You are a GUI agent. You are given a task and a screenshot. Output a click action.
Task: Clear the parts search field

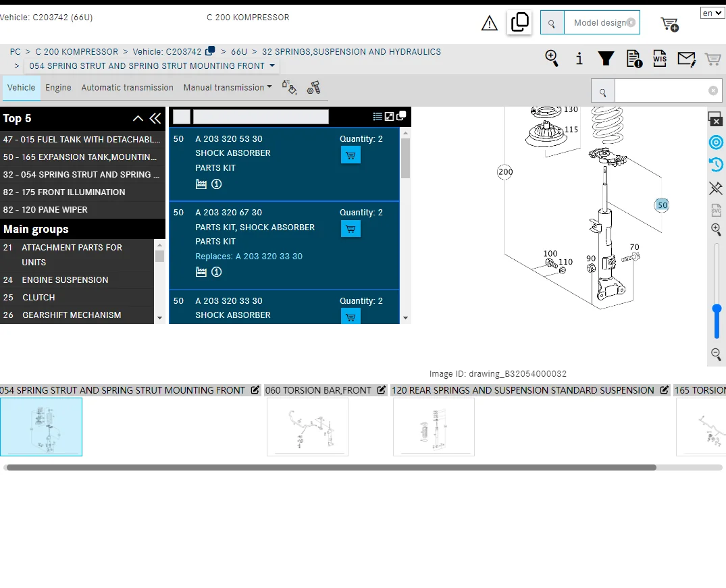(713, 90)
